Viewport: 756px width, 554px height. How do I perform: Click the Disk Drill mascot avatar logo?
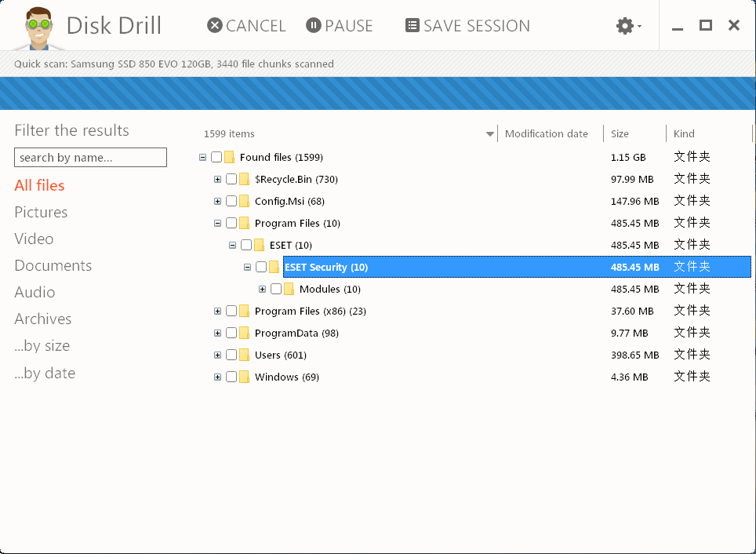[x=38, y=28]
